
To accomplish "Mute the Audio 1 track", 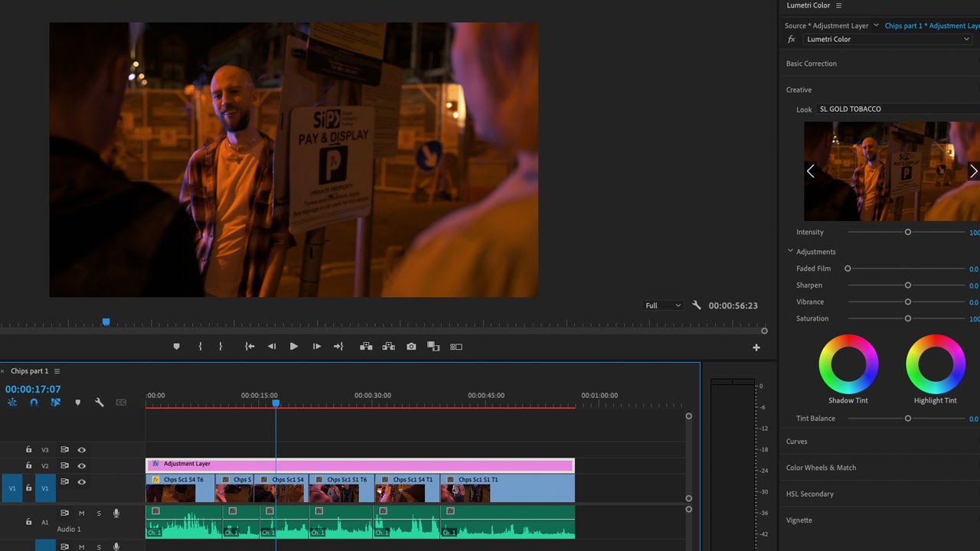I will pyautogui.click(x=82, y=513).
